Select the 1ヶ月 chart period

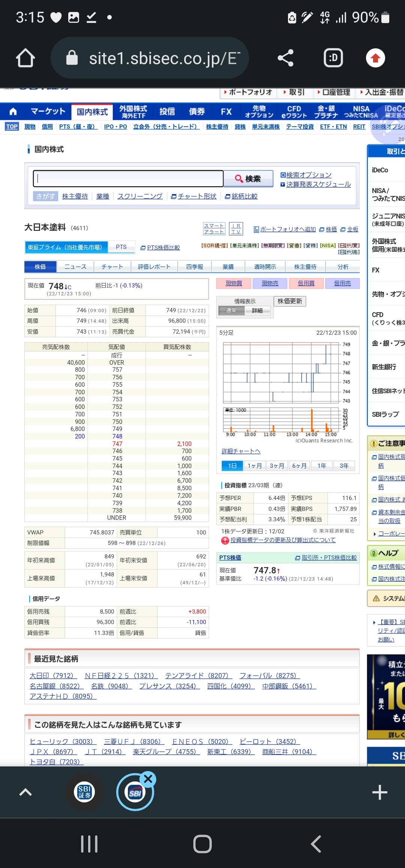(x=255, y=466)
